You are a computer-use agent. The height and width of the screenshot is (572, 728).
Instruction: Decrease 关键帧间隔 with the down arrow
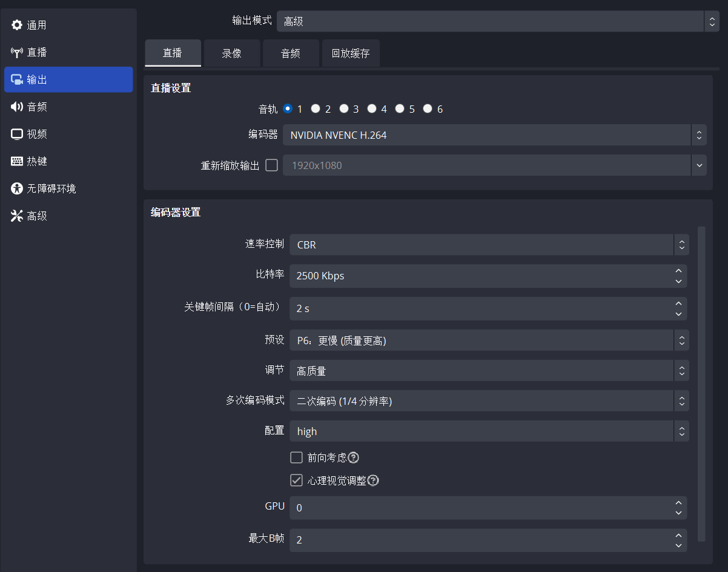click(678, 314)
